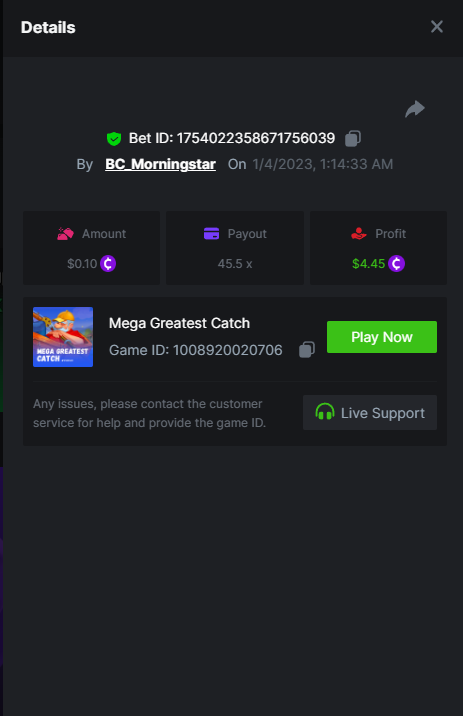This screenshot has width=463, height=716.
Task: Click the Game ID 1008920020706 text
Action: point(195,350)
